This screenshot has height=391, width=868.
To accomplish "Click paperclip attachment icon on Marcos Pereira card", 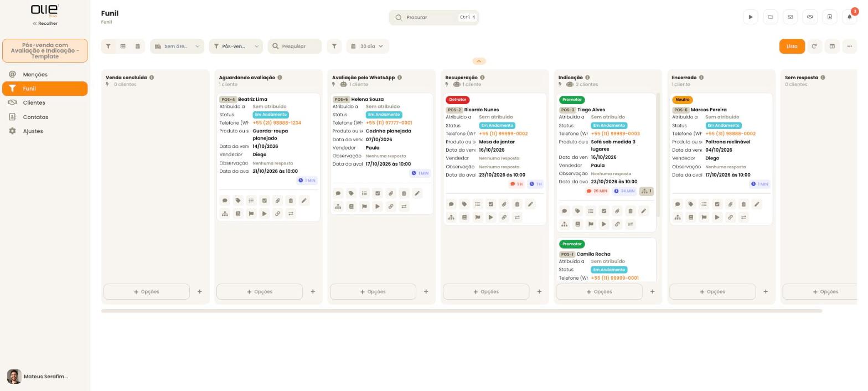I will point(730,204).
